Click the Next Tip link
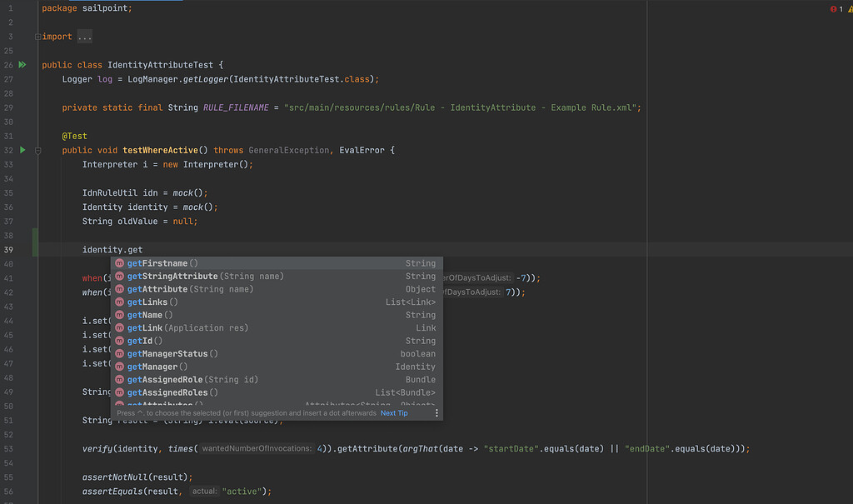 click(392, 412)
